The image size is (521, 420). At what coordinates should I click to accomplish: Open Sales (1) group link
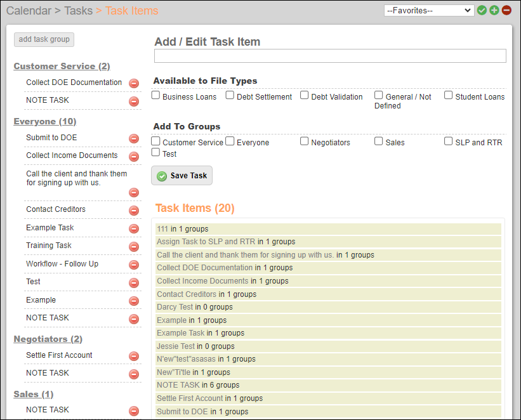tap(34, 395)
